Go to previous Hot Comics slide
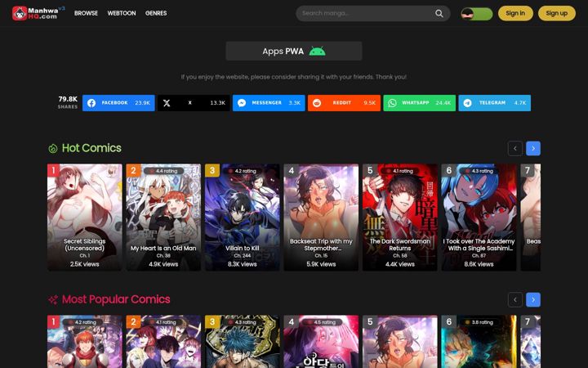588x368 pixels. (x=514, y=148)
